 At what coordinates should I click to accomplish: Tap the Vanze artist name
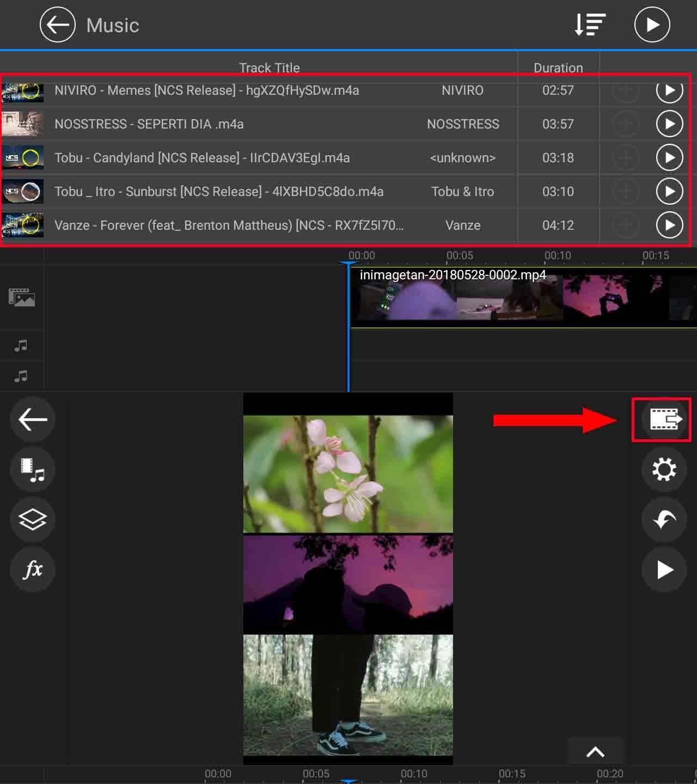pyautogui.click(x=463, y=225)
